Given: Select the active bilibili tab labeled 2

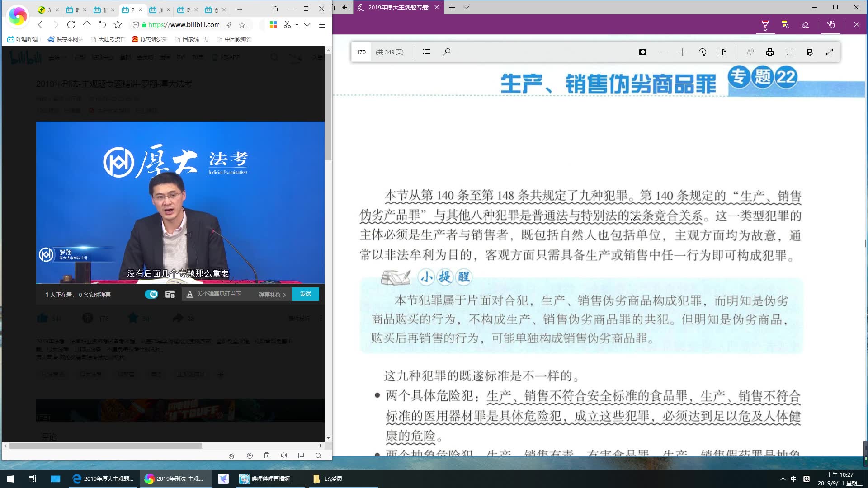Looking at the screenshot, I should [x=132, y=9].
